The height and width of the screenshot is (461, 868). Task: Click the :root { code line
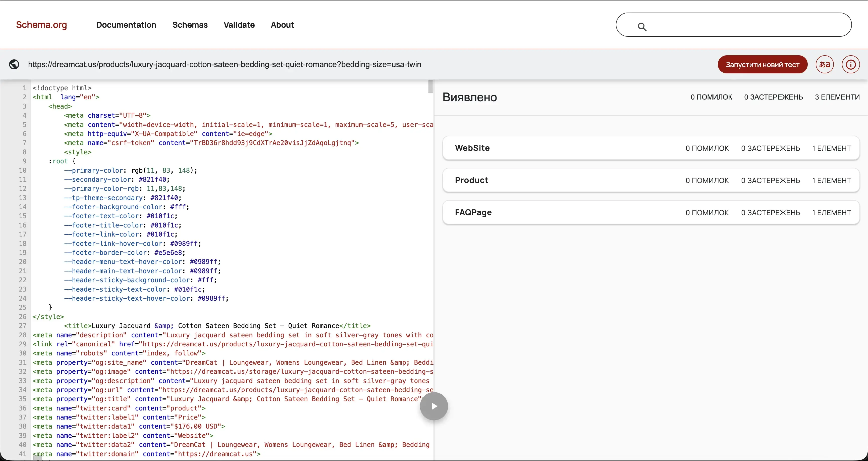click(62, 161)
